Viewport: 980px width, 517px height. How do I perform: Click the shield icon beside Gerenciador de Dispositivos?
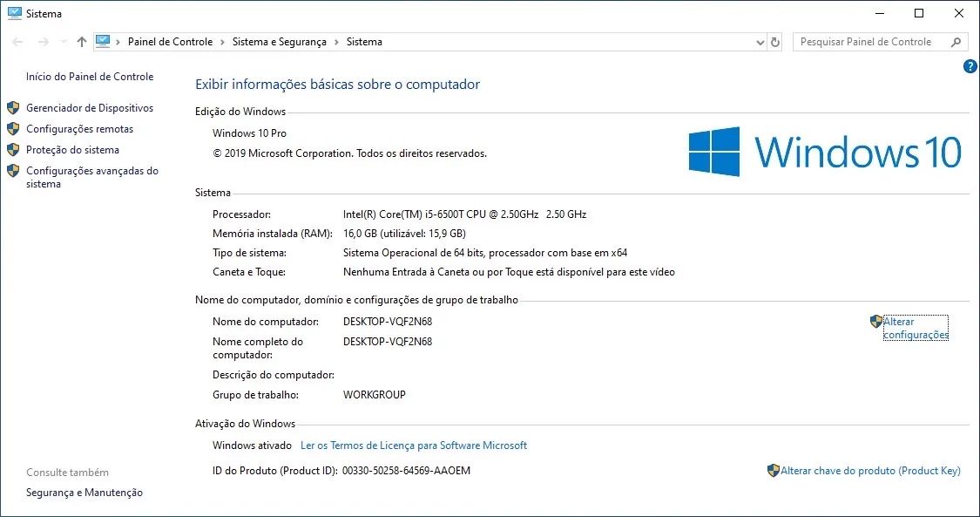click(12, 107)
